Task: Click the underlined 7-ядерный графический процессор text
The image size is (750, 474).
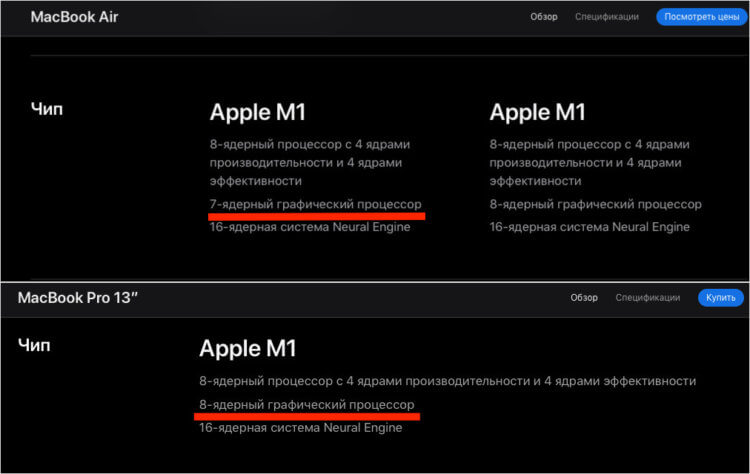Action: point(316,204)
